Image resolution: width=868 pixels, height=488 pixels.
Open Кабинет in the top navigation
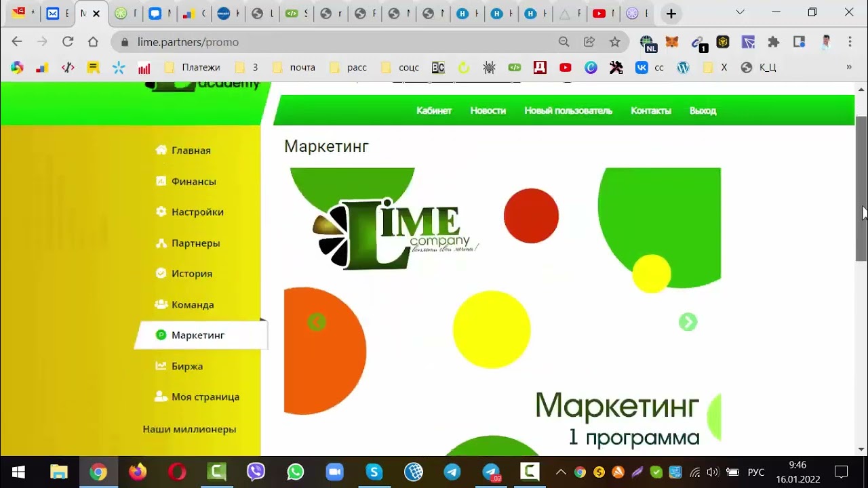(434, 110)
